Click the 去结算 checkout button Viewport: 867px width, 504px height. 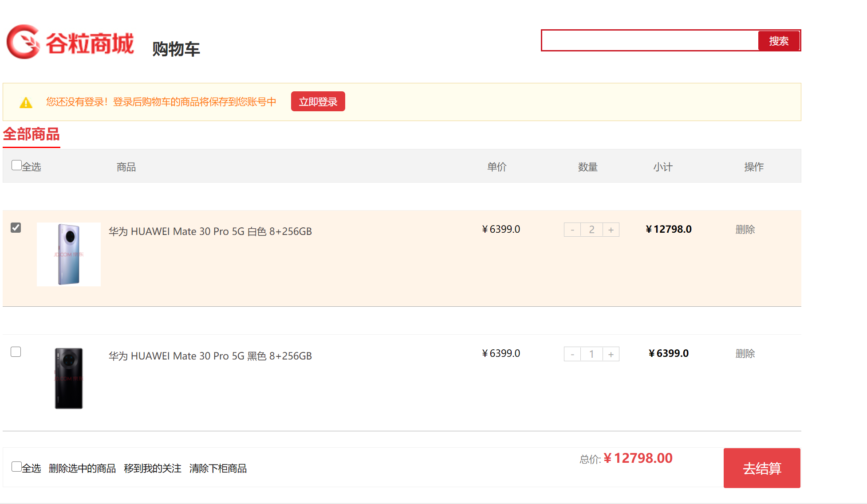[x=762, y=468]
